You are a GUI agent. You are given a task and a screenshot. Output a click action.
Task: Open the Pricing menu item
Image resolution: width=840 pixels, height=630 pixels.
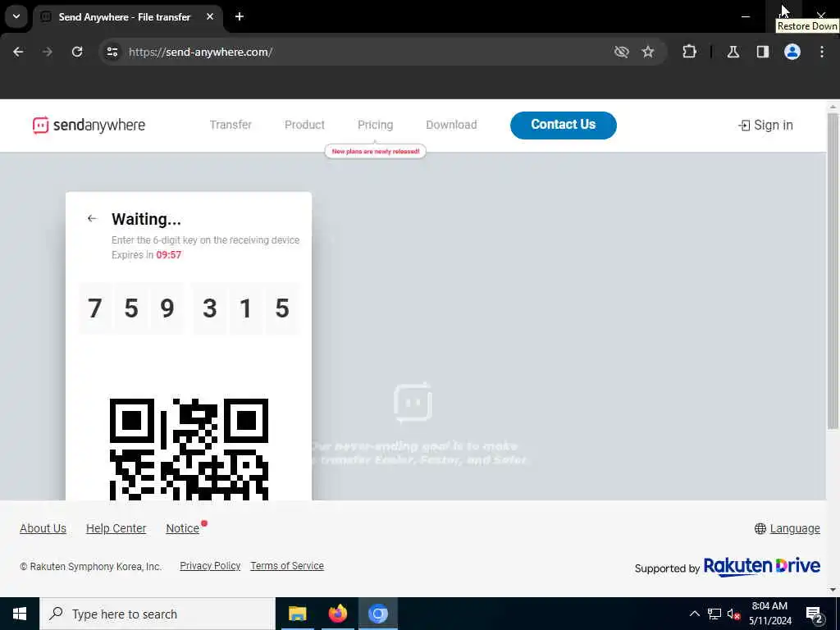(375, 125)
